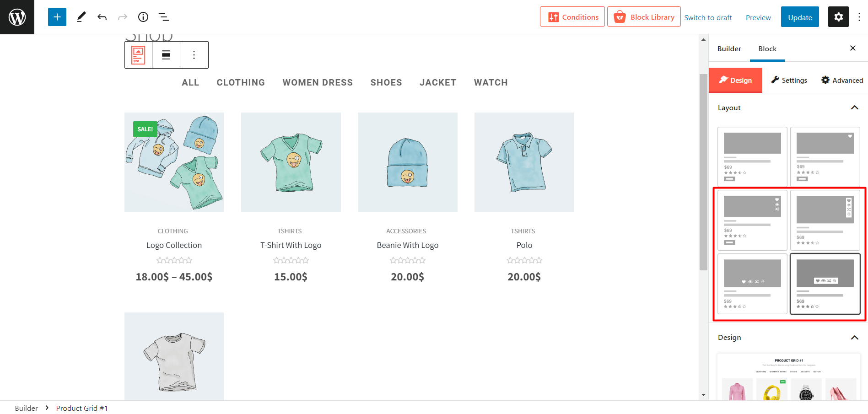Select the Tools (pencil) mode icon
Screen dimensions: 868x414
pos(81,17)
